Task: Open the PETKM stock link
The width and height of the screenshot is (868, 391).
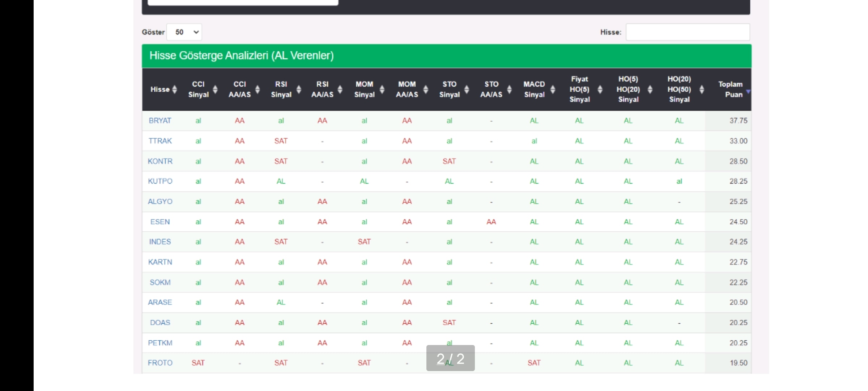Action: point(160,342)
